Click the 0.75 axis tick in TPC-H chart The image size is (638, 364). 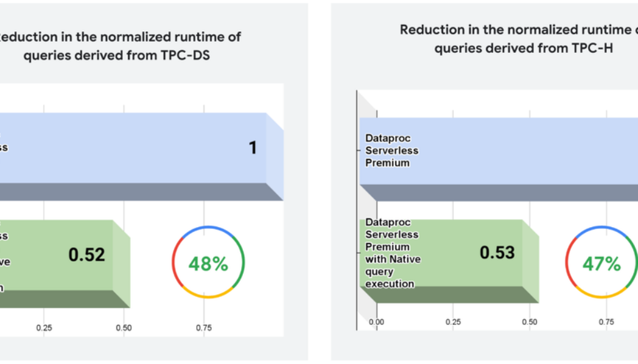606,322
